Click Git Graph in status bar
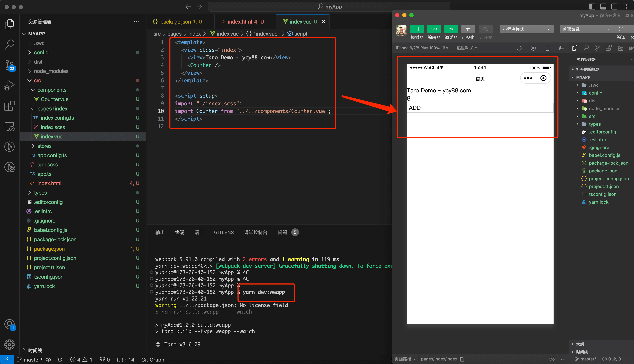634x364 pixels. click(153, 360)
